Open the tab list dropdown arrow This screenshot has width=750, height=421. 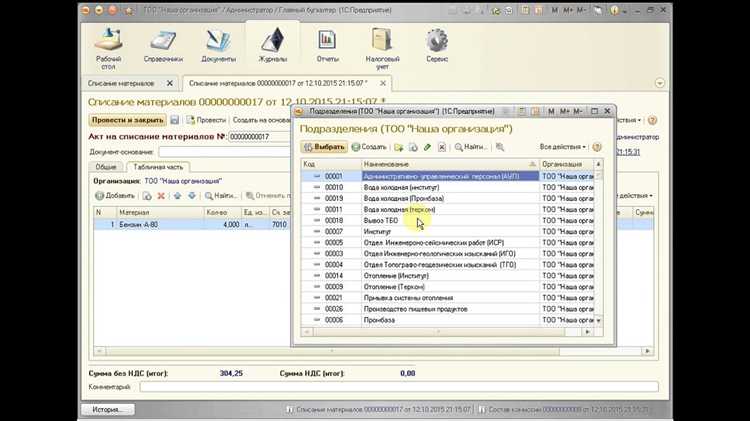point(660,83)
